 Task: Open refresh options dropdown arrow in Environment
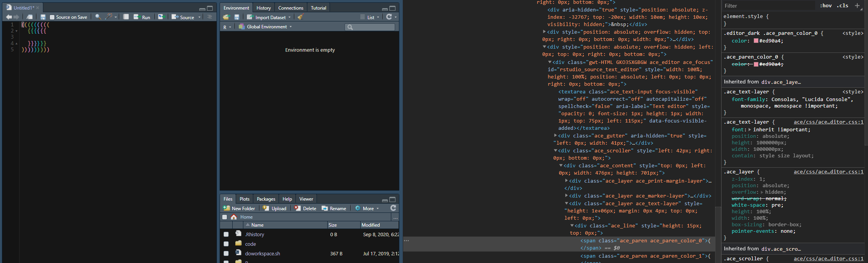pyautogui.click(x=395, y=17)
